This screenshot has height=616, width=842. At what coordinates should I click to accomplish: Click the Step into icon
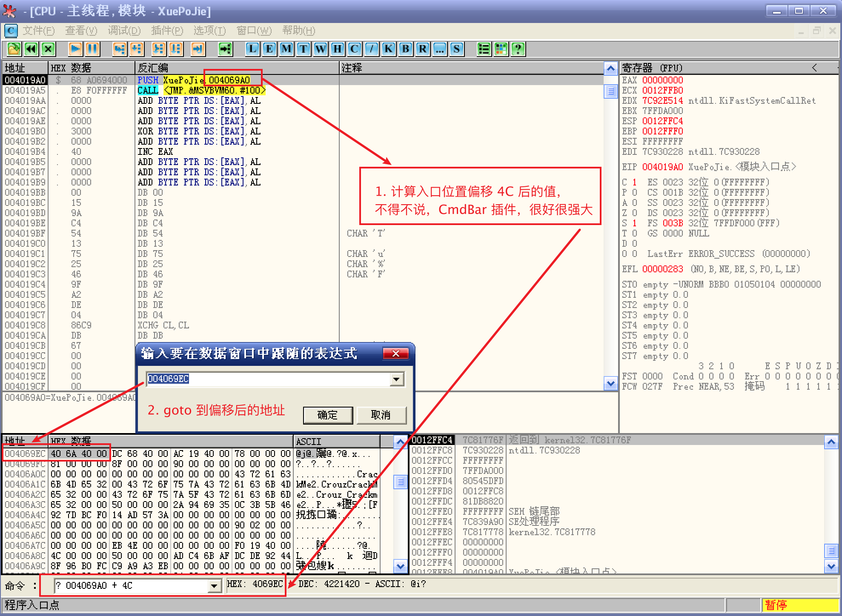point(120,49)
